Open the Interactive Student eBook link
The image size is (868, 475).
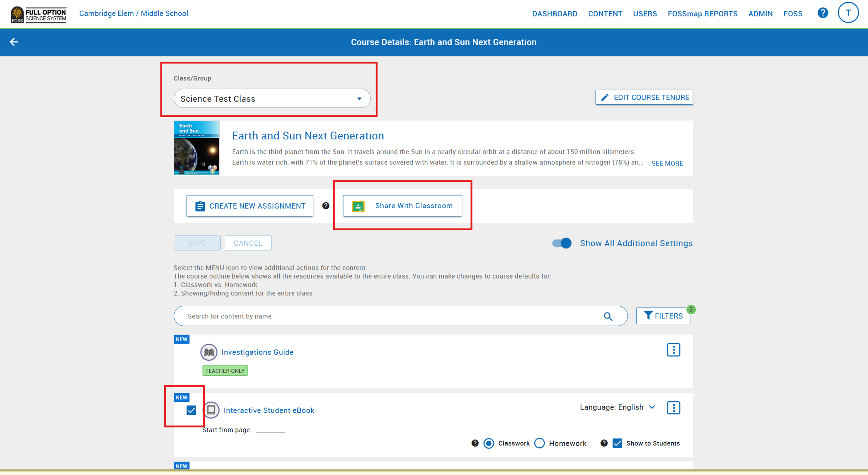(x=269, y=410)
